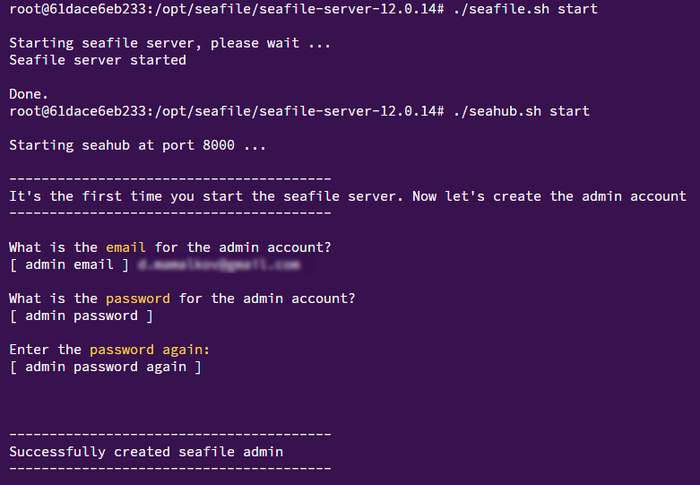The height and width of the screenshot is (485, 700).
Task: Click the blurred admin email value
Action: point(219,265)
